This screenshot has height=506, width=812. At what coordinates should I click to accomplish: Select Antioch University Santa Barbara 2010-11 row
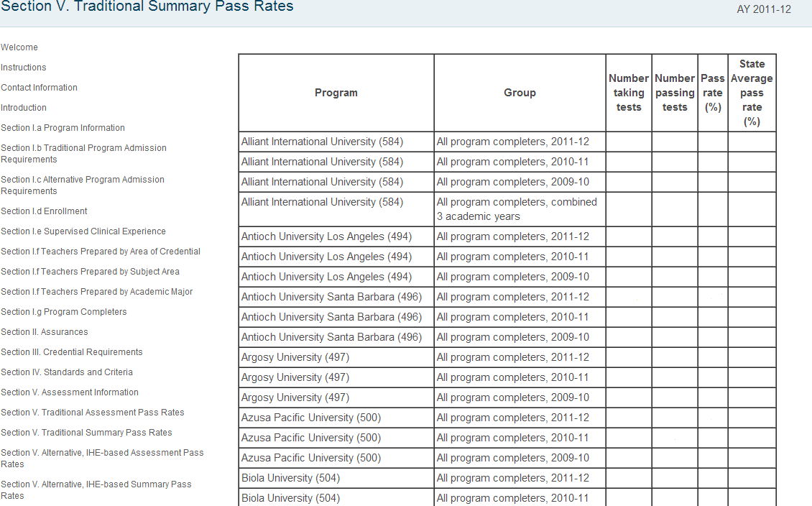(x=507, y=318)
